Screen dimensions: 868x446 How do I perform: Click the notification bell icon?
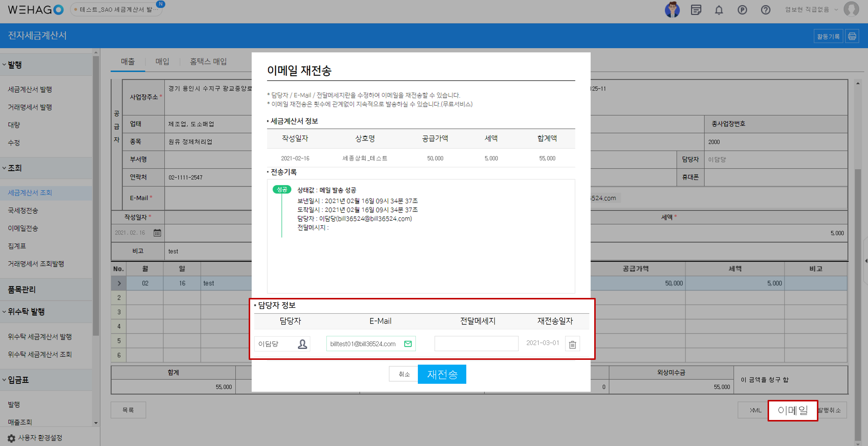(719, 10)
